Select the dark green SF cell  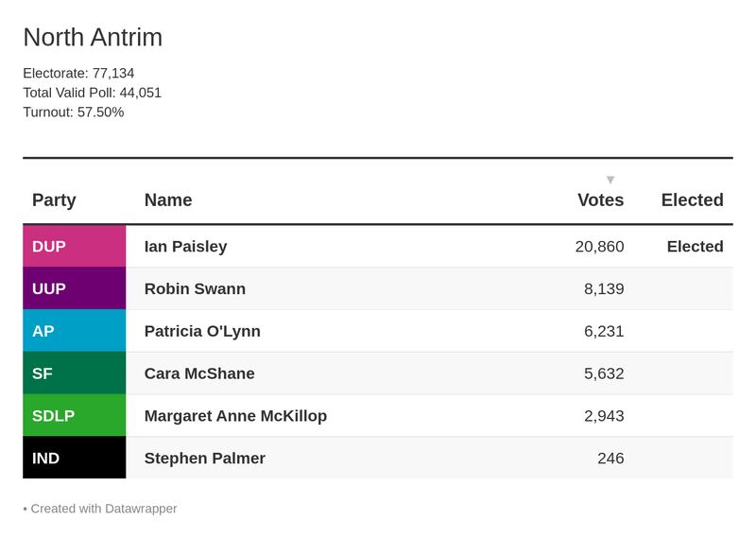click(74, 373)
